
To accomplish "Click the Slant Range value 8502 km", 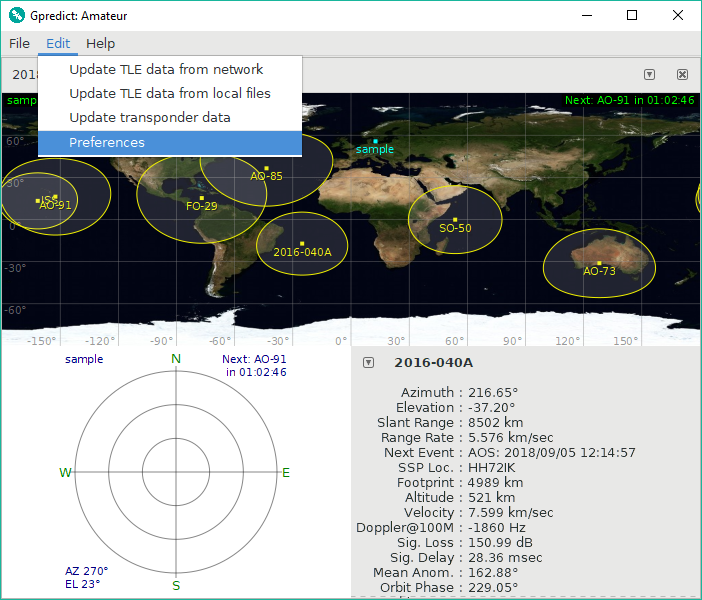I will 496,423.
